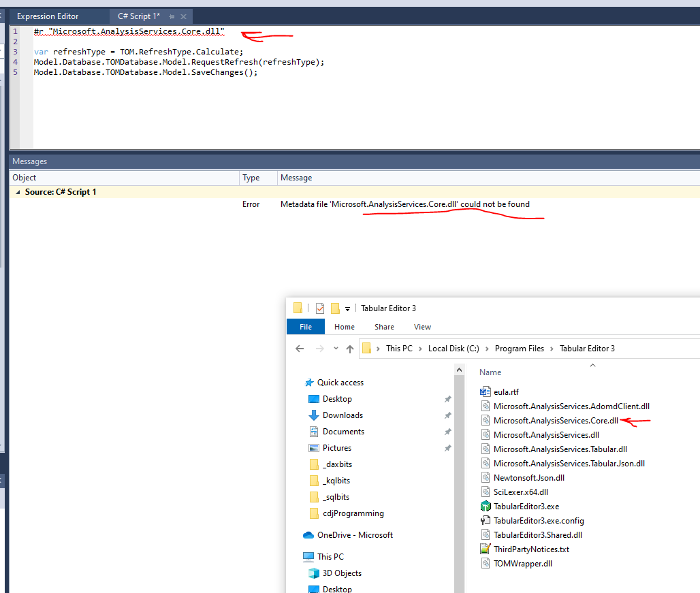Click the Properties quick access toolbar icon
Screen dimensions: 700x593
pos(319,308)
